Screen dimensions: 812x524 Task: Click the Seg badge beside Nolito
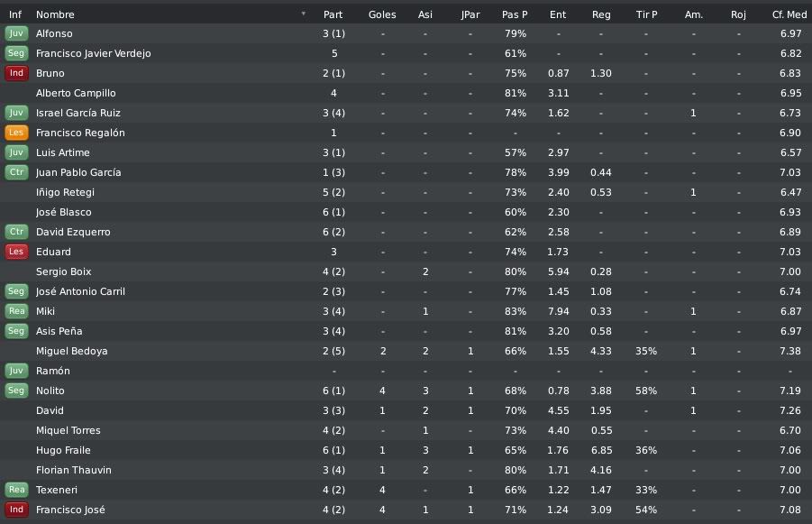16,391
